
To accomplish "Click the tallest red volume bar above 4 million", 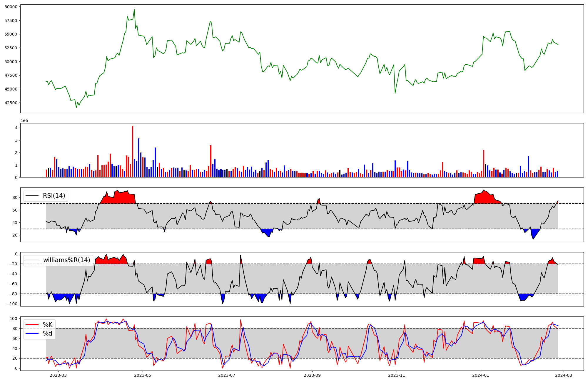I will 133,151.
